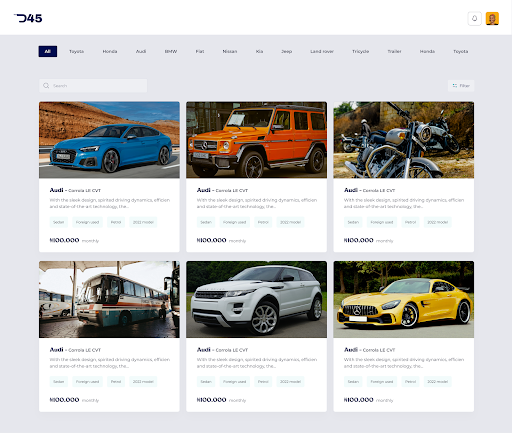Click Petrol tag on blue Audi card

pos(116,222)
